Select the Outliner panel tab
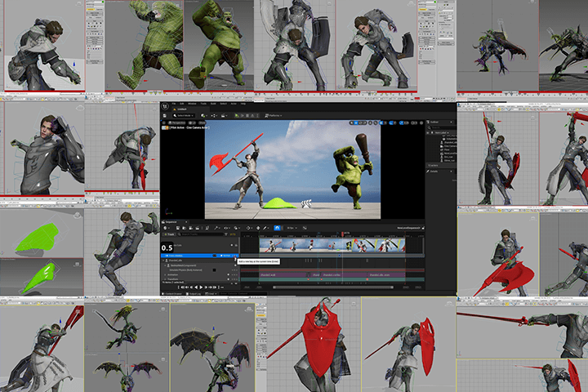 [440, 122]
